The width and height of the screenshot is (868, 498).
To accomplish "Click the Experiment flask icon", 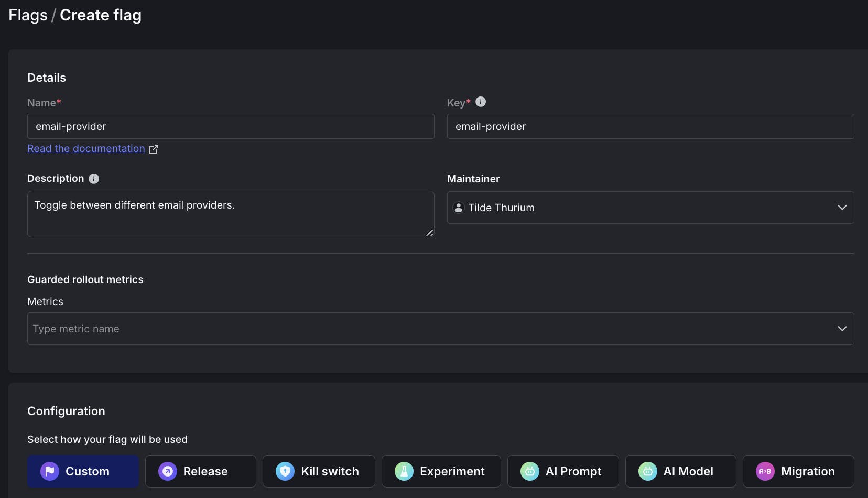I will (404, 471).
